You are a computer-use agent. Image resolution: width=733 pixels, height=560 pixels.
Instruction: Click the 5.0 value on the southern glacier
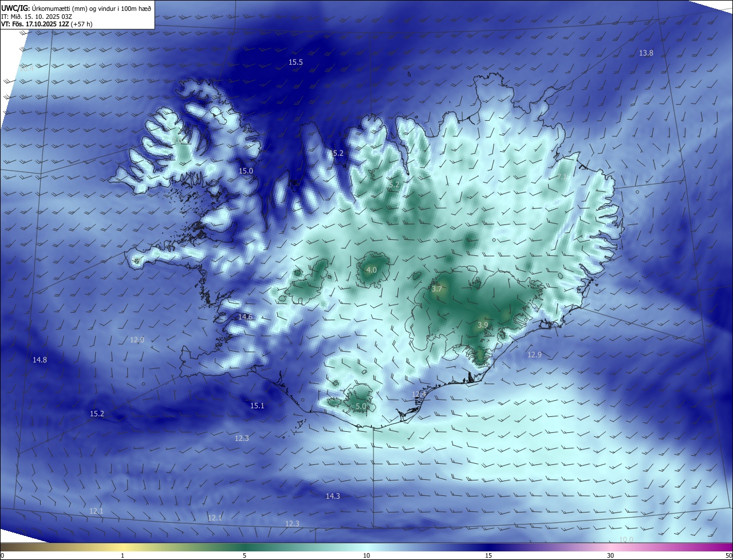[361, 406]
